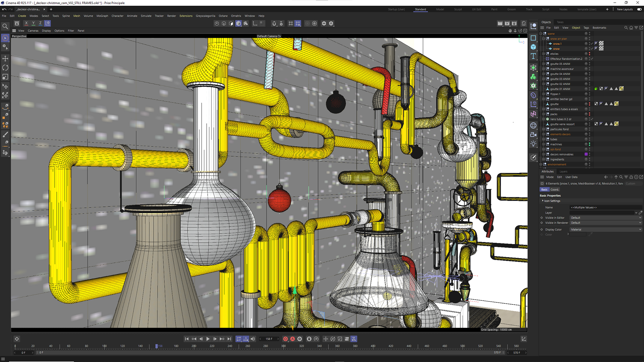Expand the goutte 05 ANIM group
644x362 pixels.
[x=543, y=64]
